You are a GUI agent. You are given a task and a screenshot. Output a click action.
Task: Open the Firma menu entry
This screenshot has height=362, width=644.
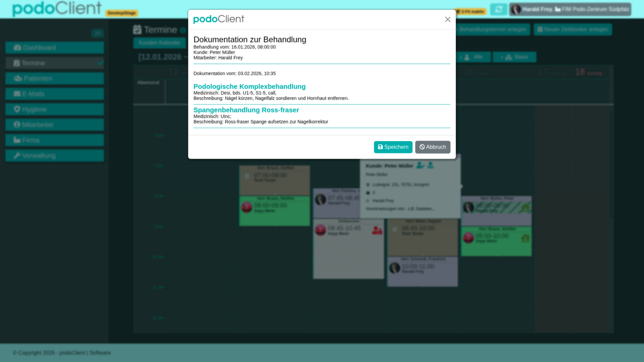pyautogui.click(x=54, y=140)
